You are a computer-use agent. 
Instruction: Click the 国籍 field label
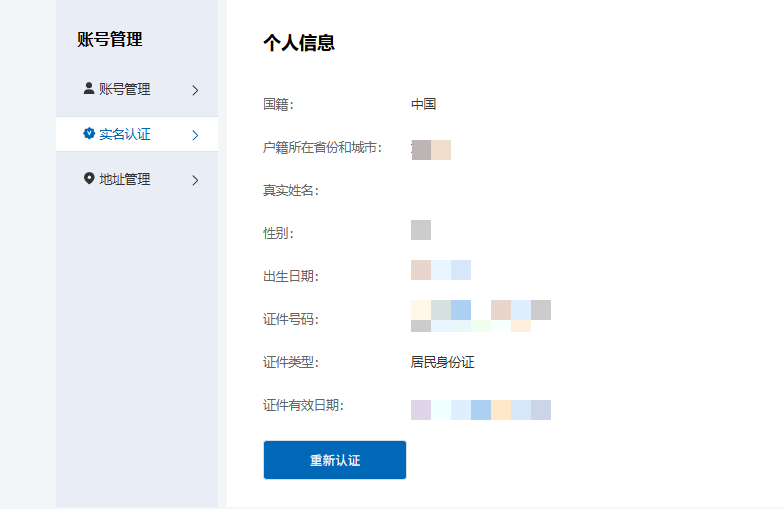(278, 105)
